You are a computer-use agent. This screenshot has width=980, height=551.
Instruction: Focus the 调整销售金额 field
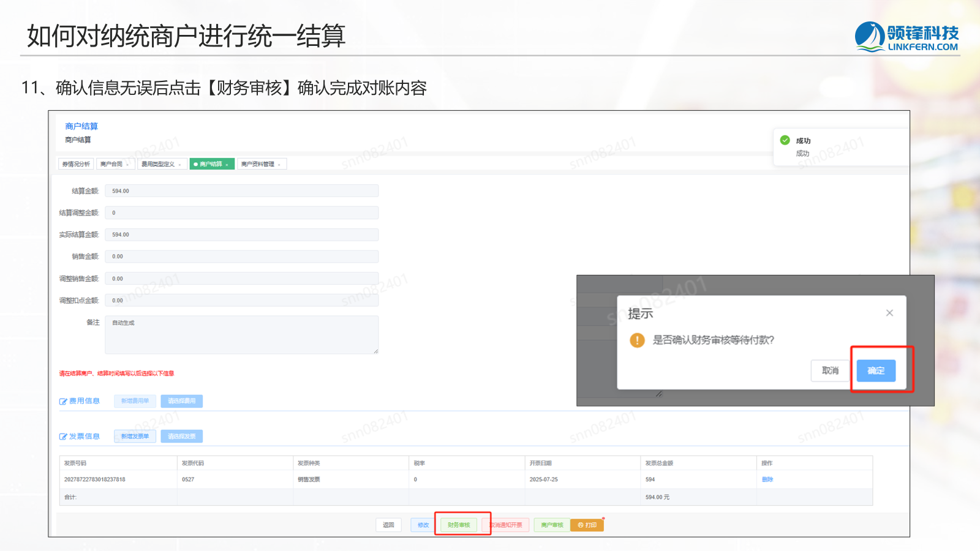pyautogui.click(x=242, y=279)
